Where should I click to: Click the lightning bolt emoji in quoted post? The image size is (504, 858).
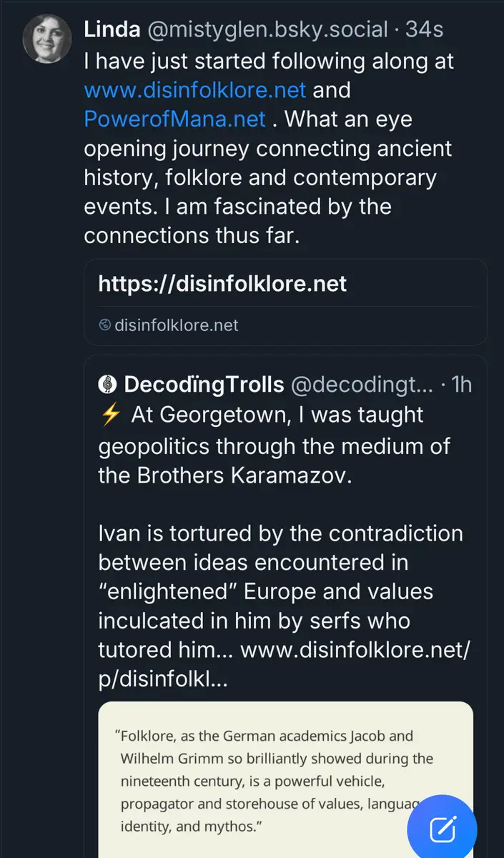click(110, 415)
